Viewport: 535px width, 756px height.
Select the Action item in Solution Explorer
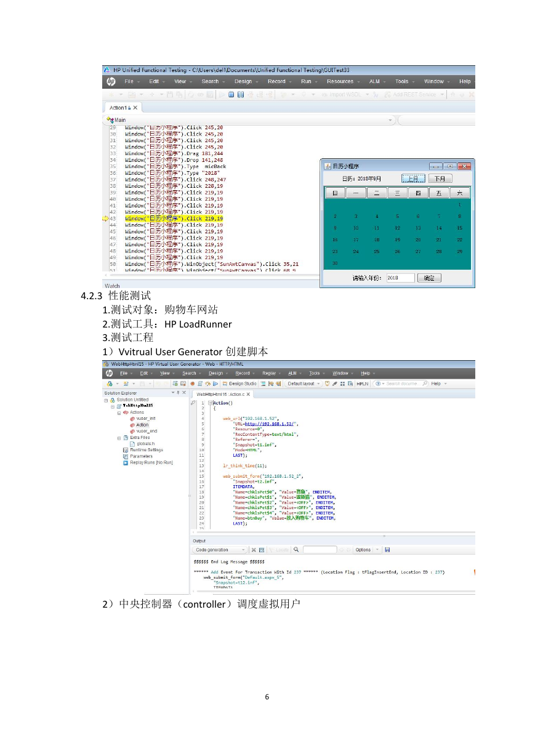coord(140,425)
